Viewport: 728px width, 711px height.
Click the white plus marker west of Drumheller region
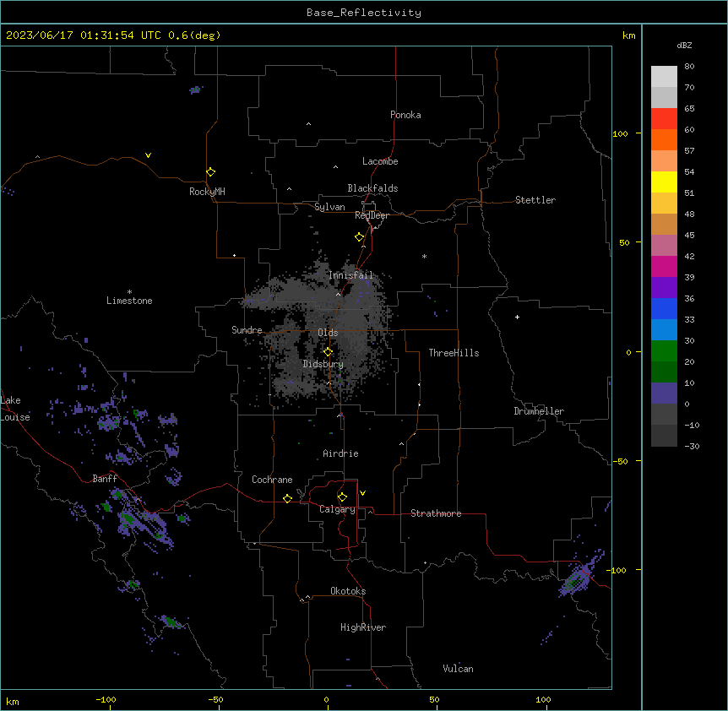point(517,317)
